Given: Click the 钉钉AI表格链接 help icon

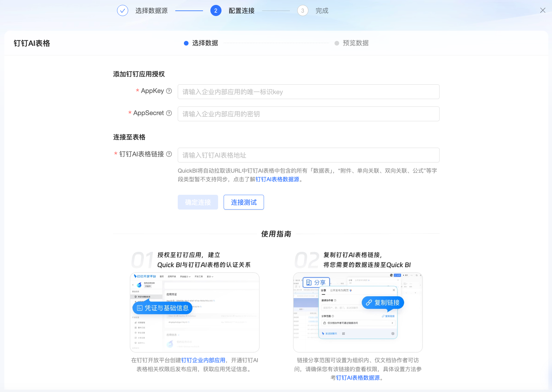Looking at the screenshot, I should click(169, 154).
